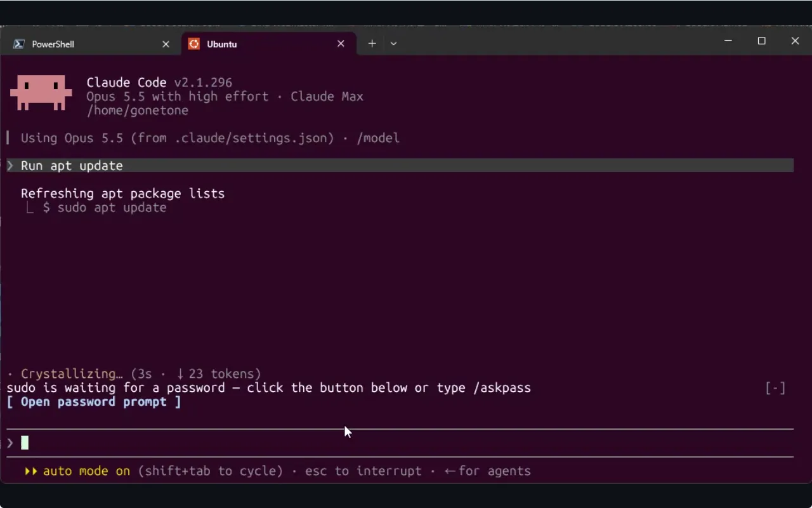Minimize the terminal window
The width and height of the screenshot is (812, 508).
pyautogui.click(x=728, y=41)
